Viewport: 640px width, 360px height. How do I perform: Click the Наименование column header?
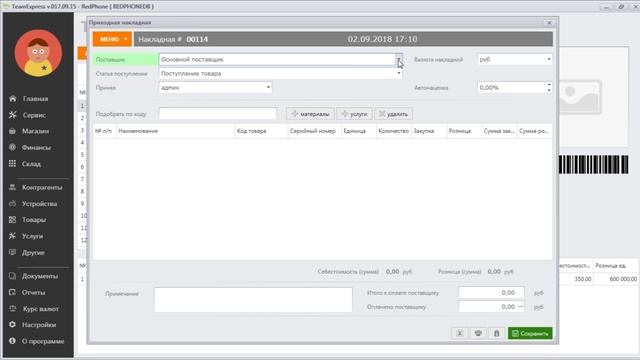coord(176,131)
